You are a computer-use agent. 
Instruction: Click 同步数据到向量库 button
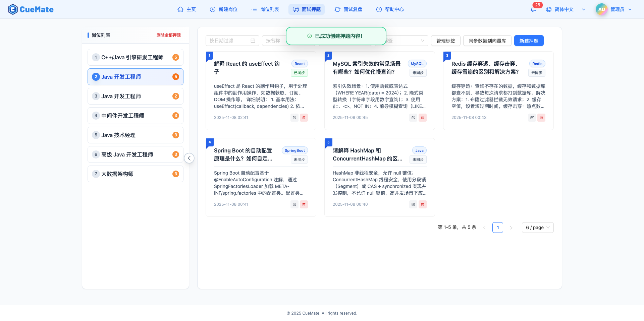pyautogui.click(x=487, y=41)
